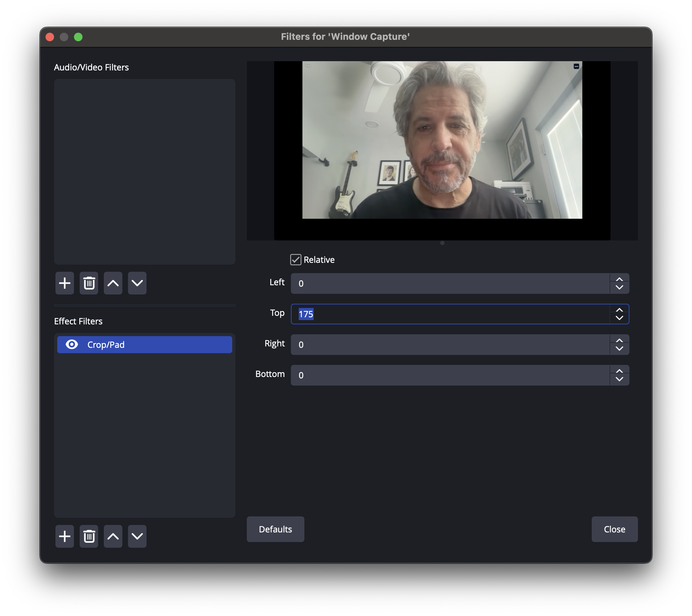Image resolution: width=692 pixels, height=616 pixels.
Task: Click the Defaults button
Action: pos(276,529)
